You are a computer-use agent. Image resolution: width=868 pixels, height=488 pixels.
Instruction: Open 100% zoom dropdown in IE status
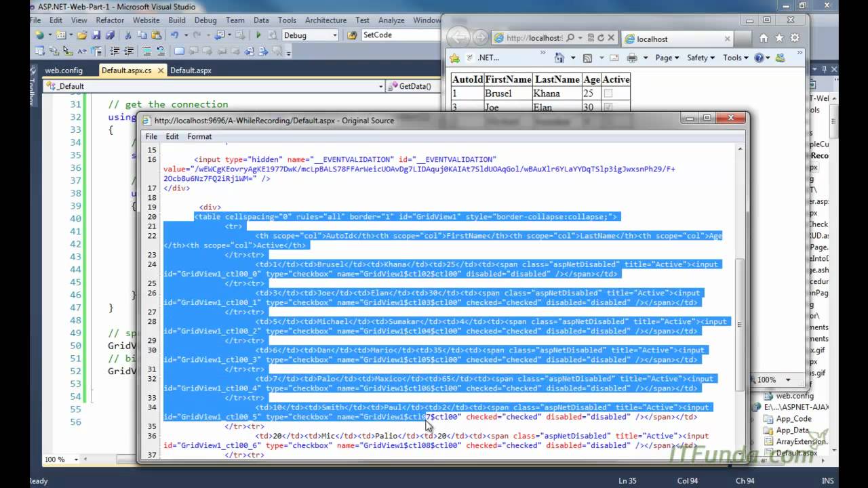[788, 380]
